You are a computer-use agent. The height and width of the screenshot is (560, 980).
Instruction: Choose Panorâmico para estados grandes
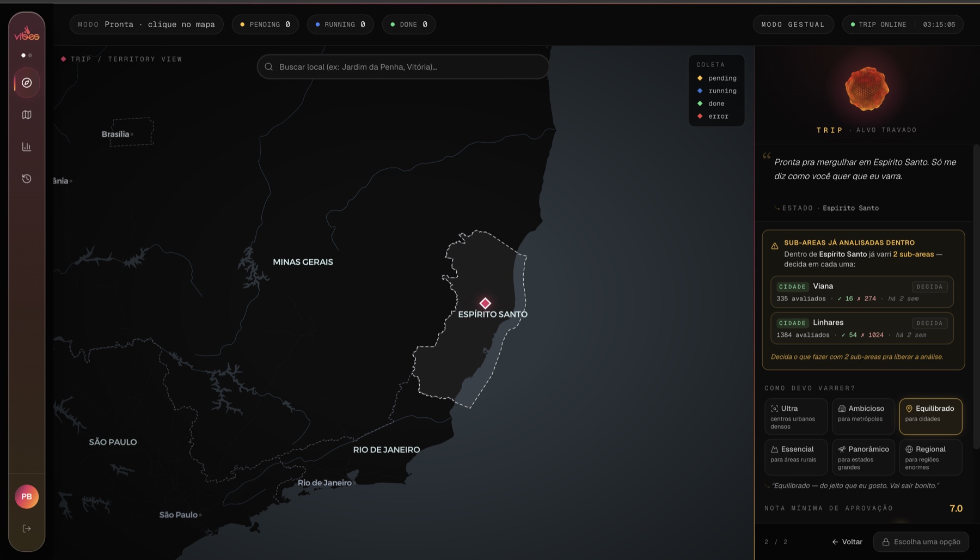(x=863, y=458)
